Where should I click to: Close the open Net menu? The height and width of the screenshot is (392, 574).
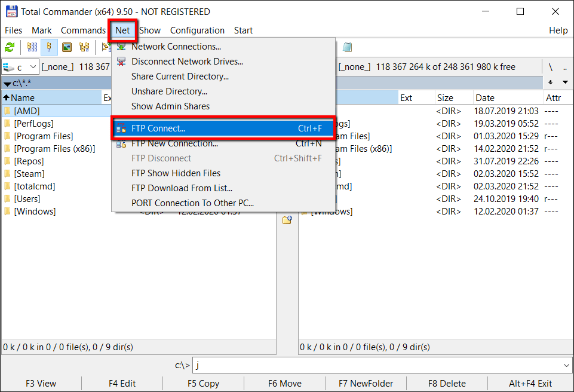pos(122,30)
